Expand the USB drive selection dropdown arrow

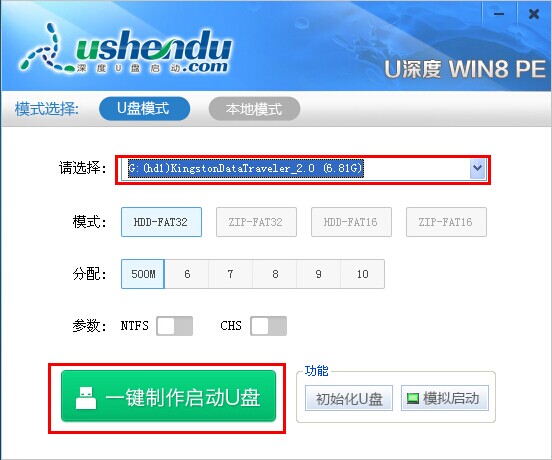tap(477, 168)
